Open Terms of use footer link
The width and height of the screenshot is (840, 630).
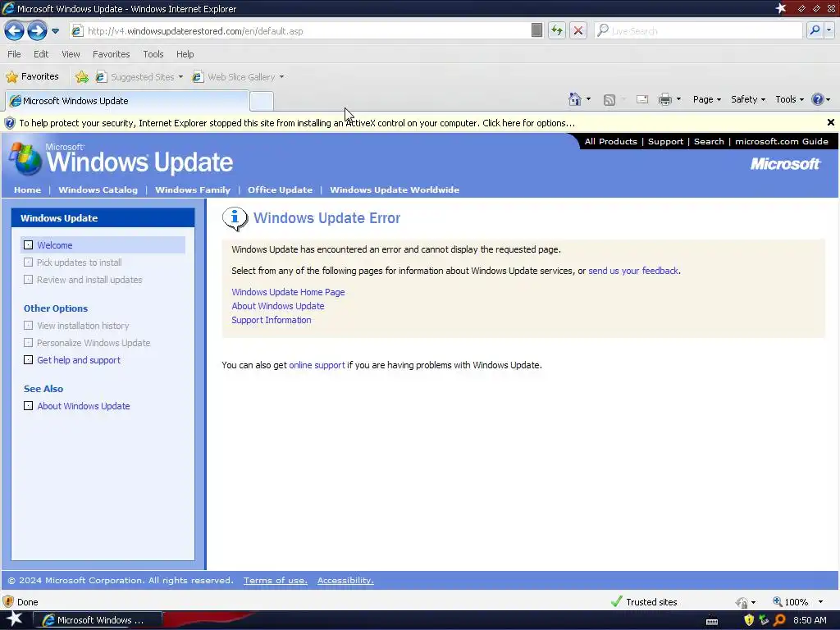[276, 580]
